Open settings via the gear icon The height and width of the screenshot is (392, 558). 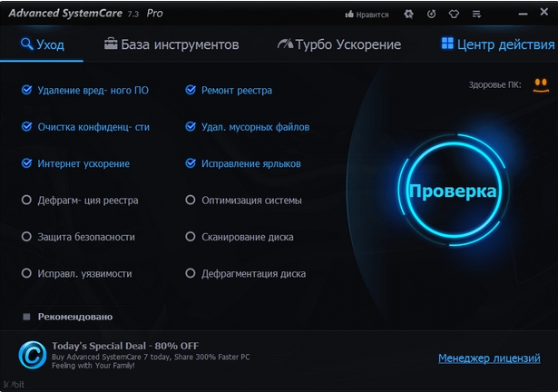[408, 15]
